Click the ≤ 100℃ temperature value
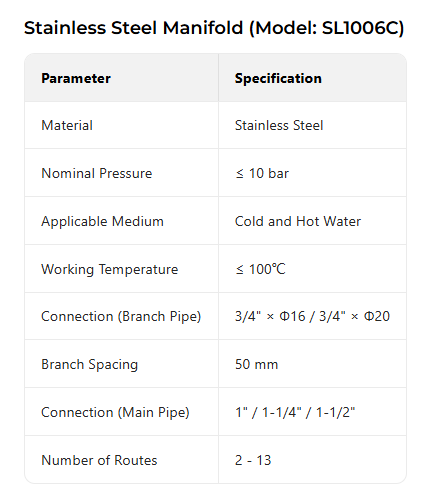This screenshot has width=429, height=496. (x=260, y=269)
